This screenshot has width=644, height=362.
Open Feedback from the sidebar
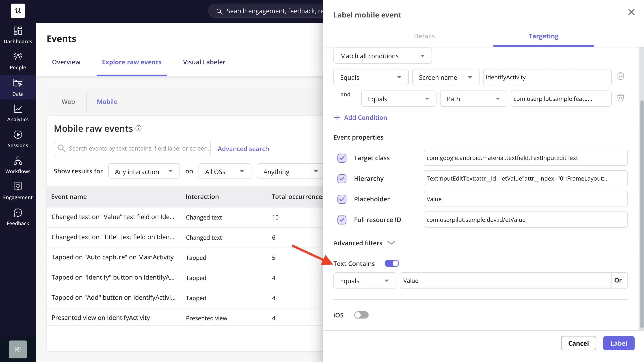coord(18,217)
